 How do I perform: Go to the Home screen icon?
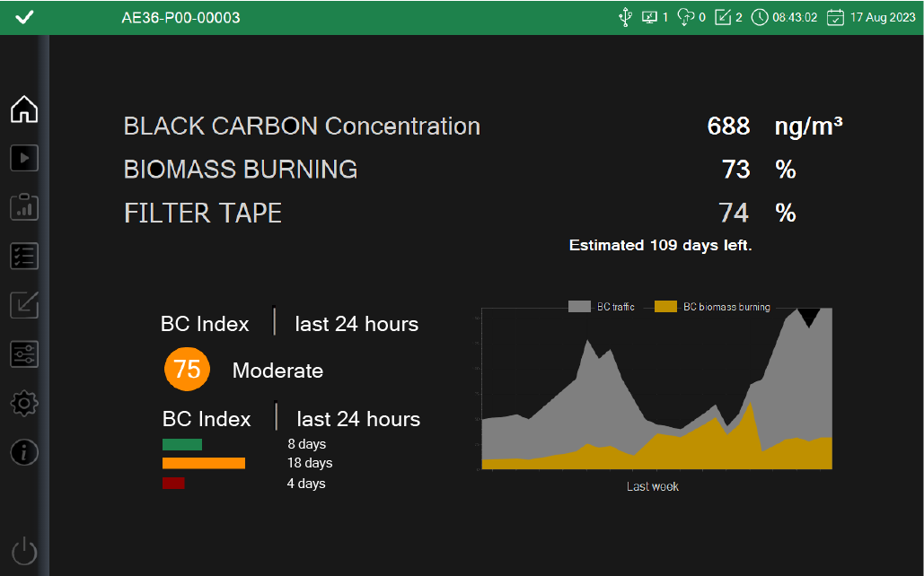(x=24, y=109)
